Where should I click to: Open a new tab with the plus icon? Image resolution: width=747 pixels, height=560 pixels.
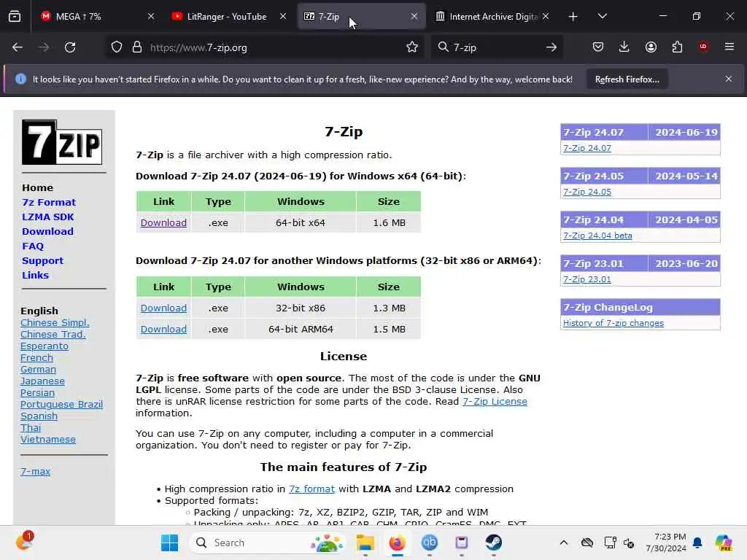pos(573,17)
